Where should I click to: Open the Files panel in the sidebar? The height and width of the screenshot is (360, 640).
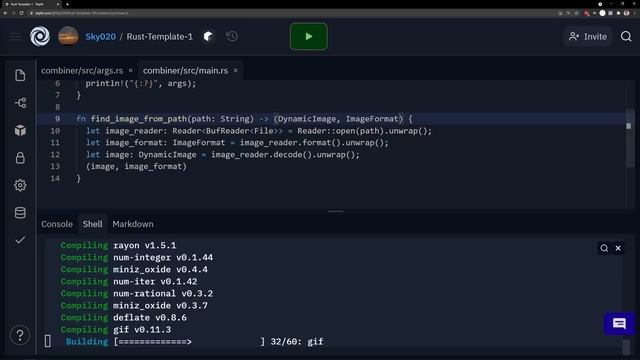20,76
